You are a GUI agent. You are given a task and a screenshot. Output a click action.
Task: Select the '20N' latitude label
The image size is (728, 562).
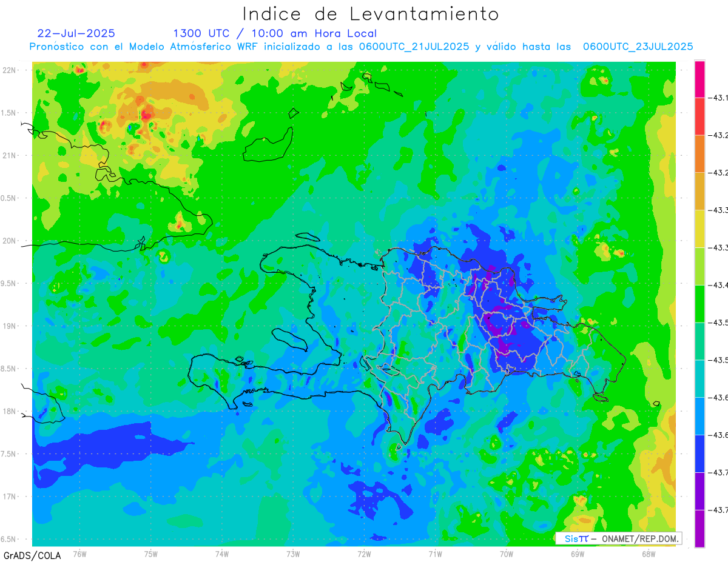pos(9,241)
